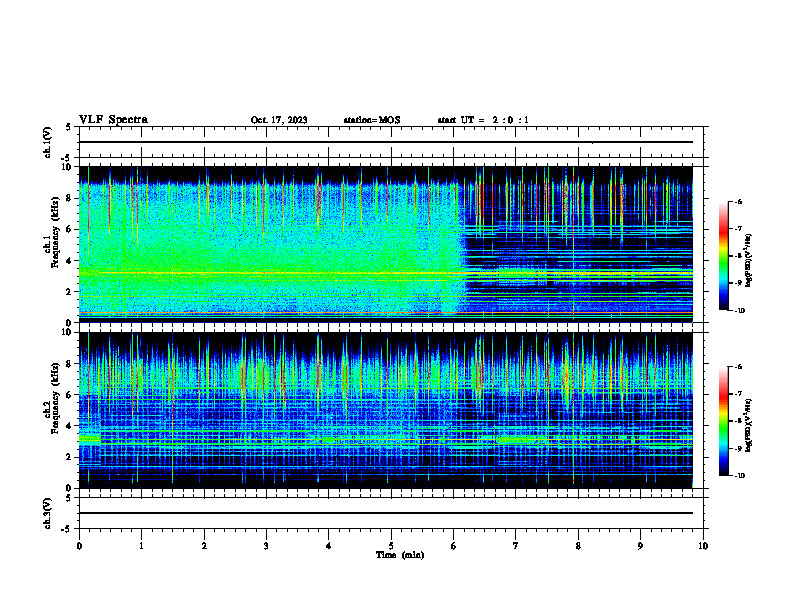Click the ch.1 spectrogram panel

tap(386, 244)
